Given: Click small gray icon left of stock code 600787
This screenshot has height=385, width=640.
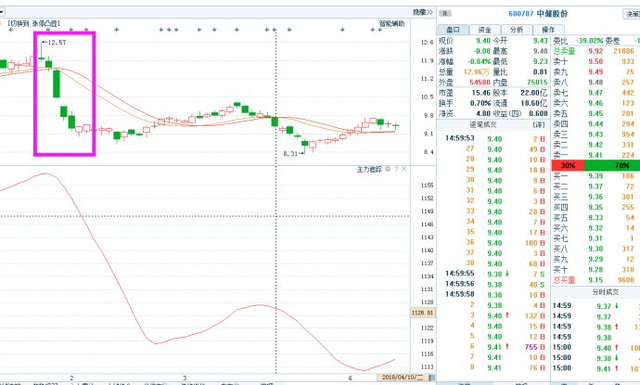Looking at the screenshot, I should pos(445,13).
